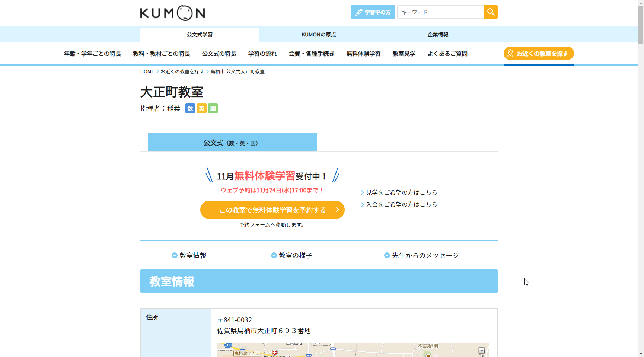Viewport: 644px width, 357px height.
Task: Click the 英 subject badge icon
Action: [201, 108]
